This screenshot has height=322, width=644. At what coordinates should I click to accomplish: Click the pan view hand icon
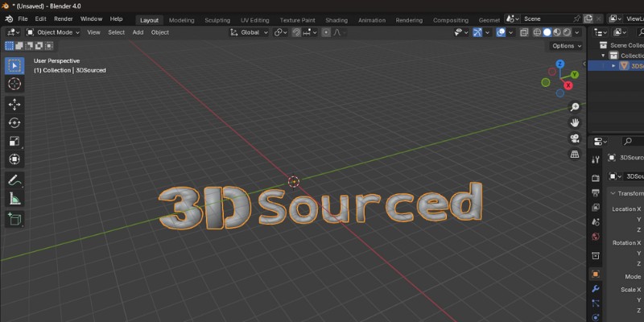tap(575, 122)
